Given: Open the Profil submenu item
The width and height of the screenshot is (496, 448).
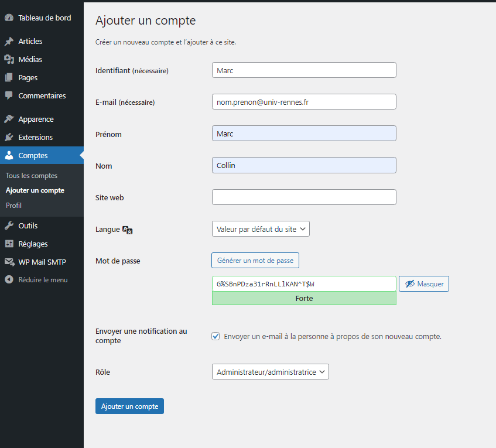Looking at the screenshot, I should 13,206.
